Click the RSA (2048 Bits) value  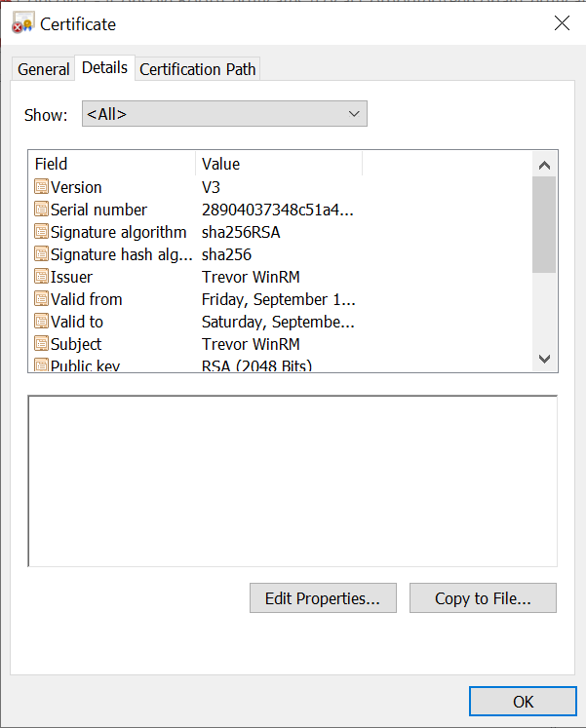point(256,365)
